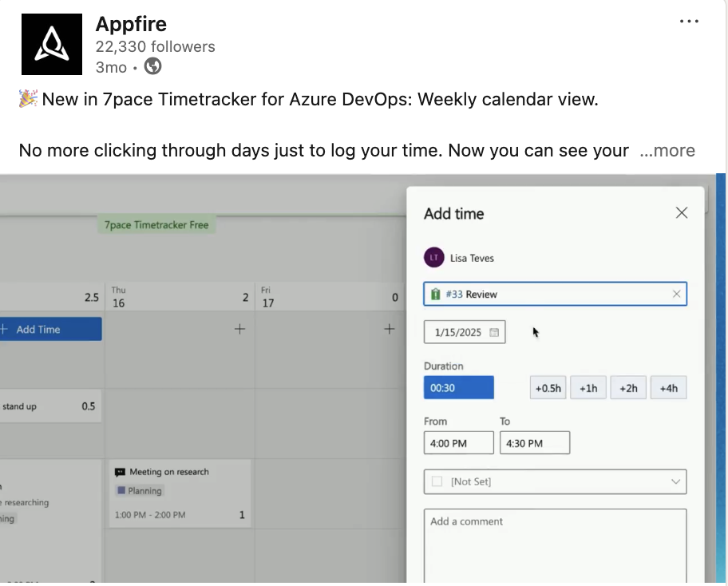Screen dimensions: 728x586
Task: Open the [Not Set] activity type dropdown
Action: (x=555, y=481)
